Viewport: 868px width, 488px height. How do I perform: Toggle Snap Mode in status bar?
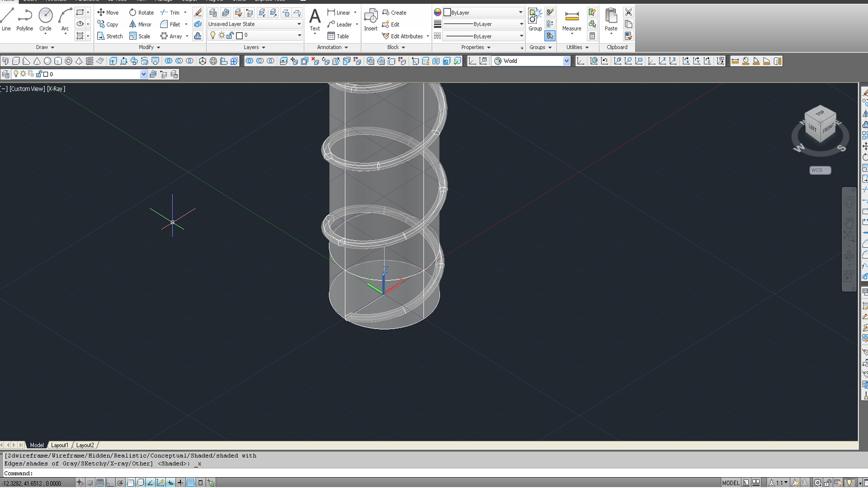[x=90, y=483]
